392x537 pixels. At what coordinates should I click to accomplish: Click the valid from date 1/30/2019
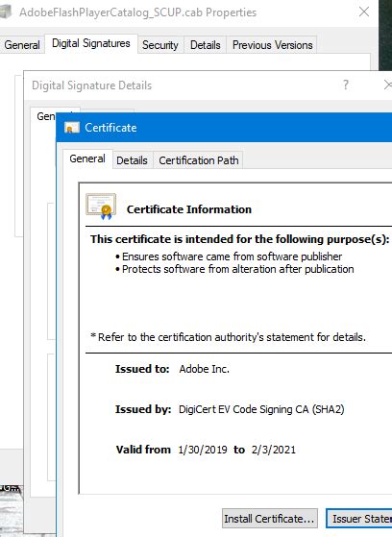[203, 450]
